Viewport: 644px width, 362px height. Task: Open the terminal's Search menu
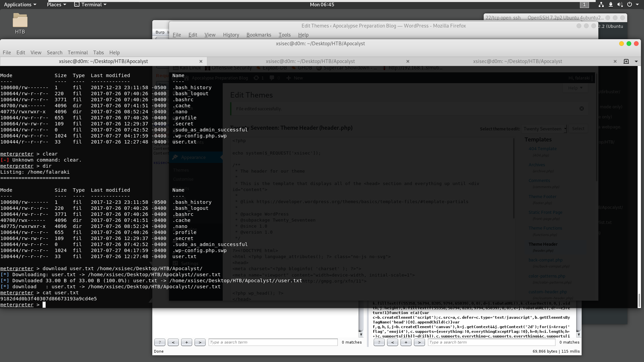(x=55, y=53)
